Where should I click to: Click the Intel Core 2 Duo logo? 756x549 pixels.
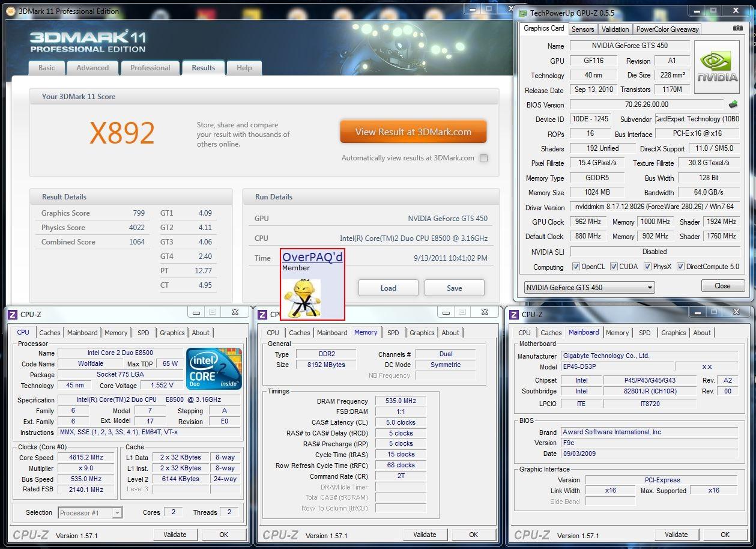[214, 369]
